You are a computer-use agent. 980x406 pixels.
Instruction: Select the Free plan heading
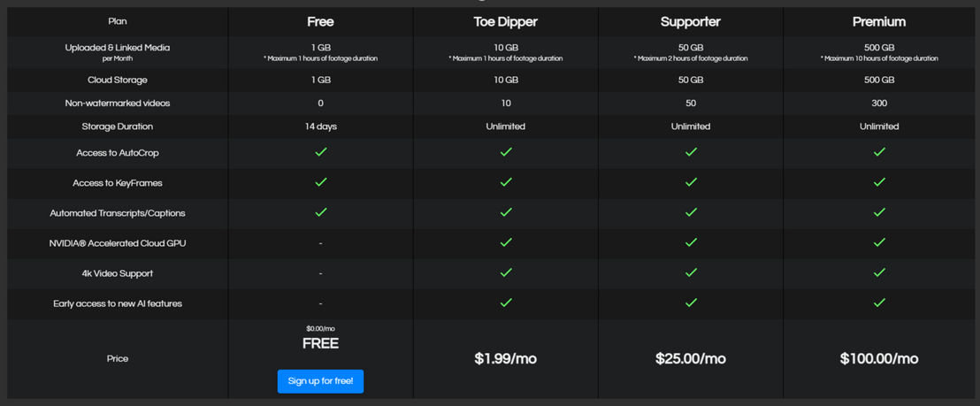tap(321, 22)
